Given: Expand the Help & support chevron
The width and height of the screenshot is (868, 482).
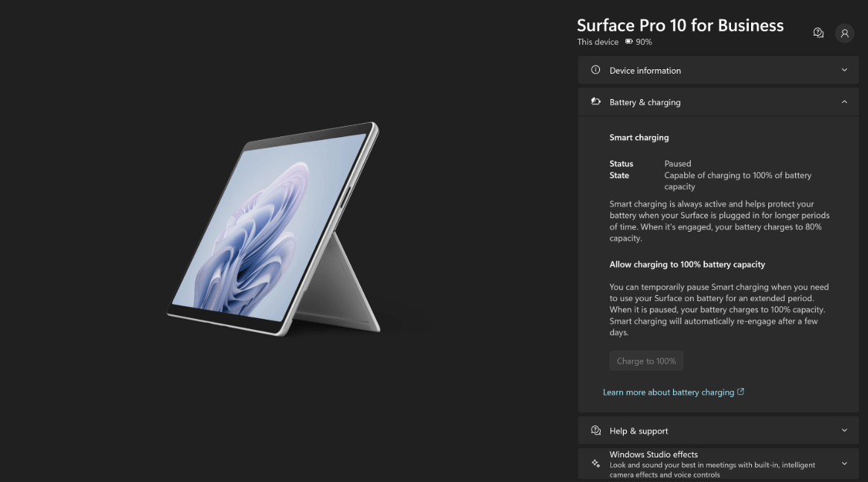Looking at the screenshot, I should (x=844, y=431).
